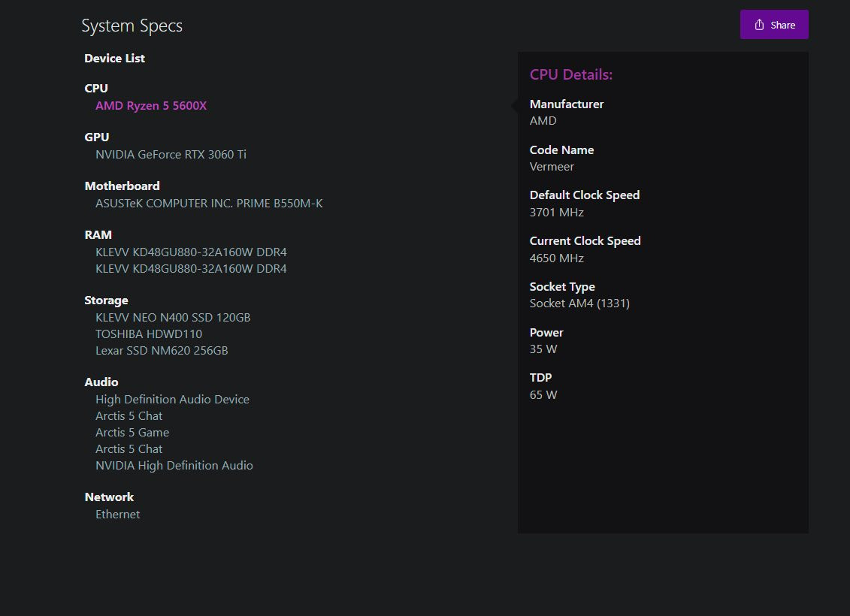Select NVIDIA High Definition Audio
This screenshot has width=850, height=616.
coord(174,466)
